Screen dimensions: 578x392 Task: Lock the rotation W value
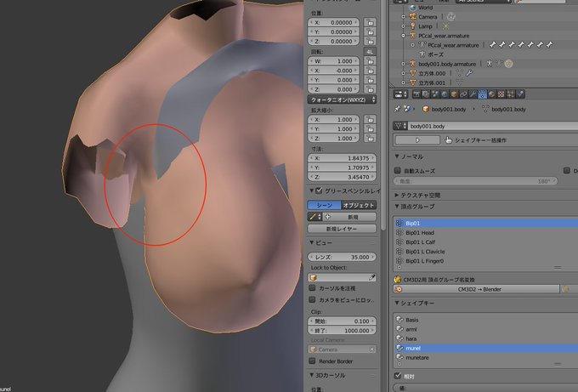click(x=370, y=61)
